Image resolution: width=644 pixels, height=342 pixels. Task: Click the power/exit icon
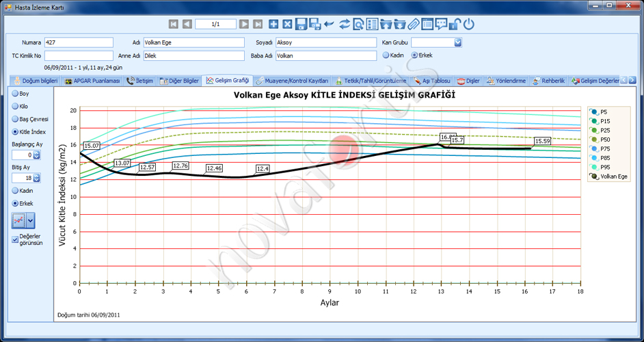click(469, 24)
